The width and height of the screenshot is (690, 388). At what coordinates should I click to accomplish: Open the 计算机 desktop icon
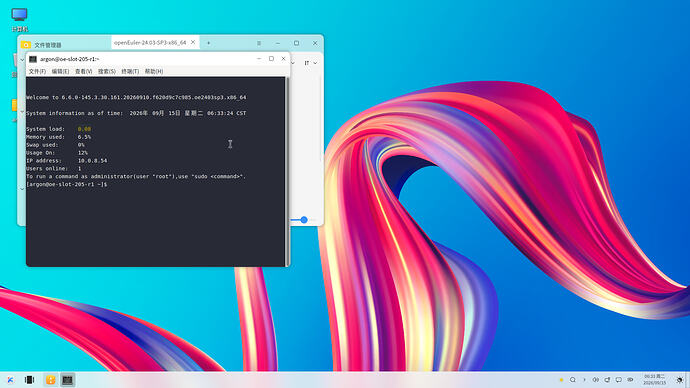coord(19,19)
